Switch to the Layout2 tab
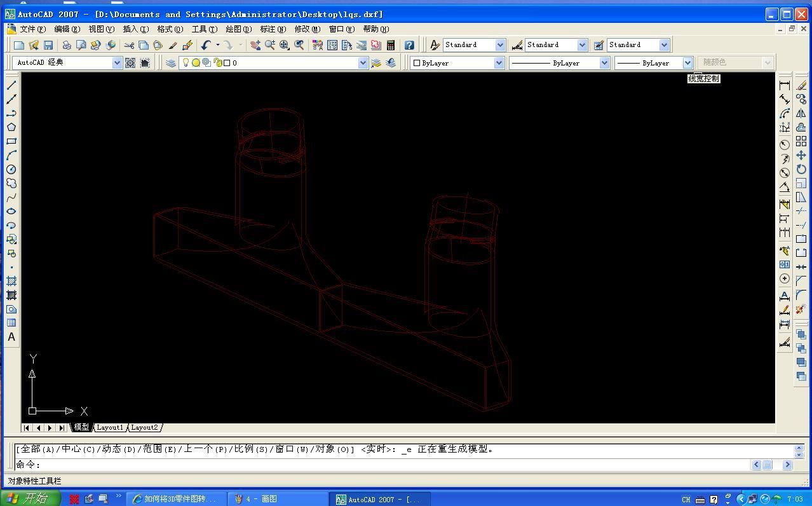This screenshot has width=812, height=506. 144,427
